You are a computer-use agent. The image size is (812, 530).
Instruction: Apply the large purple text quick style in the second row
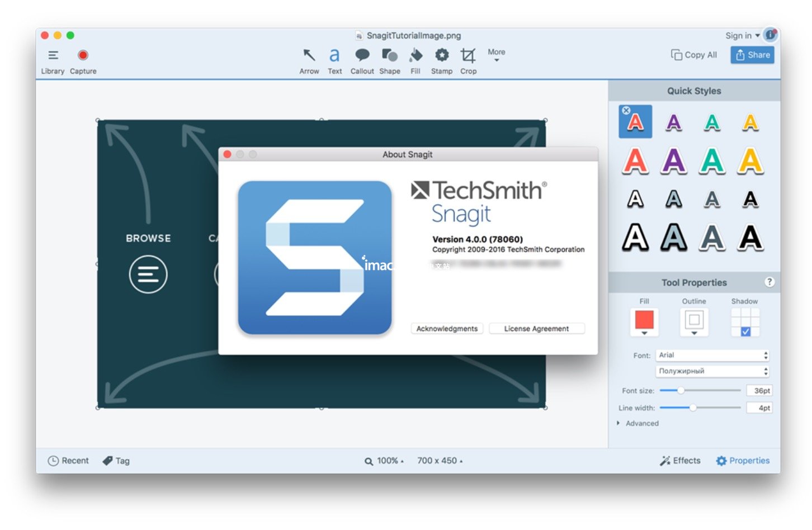click(674, 161)
